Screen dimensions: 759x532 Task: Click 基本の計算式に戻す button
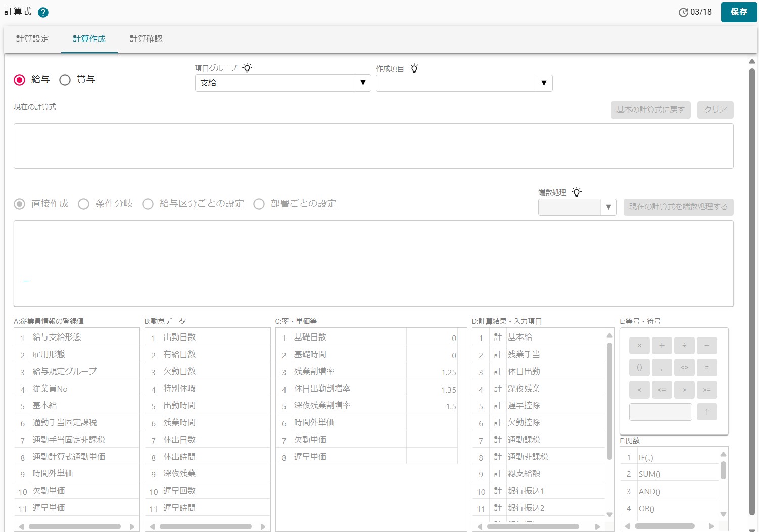click(650, 110)
